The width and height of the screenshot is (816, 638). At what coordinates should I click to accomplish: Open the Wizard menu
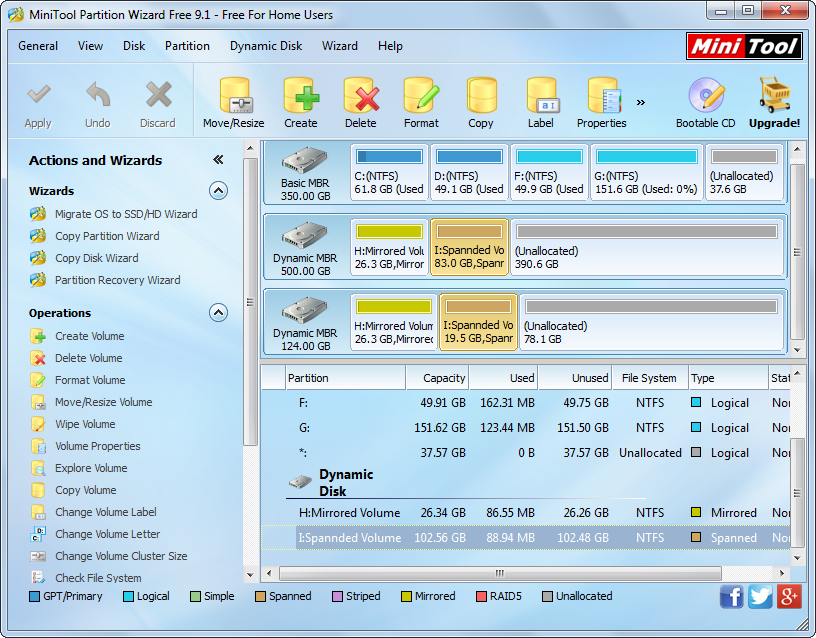(340, 46)
